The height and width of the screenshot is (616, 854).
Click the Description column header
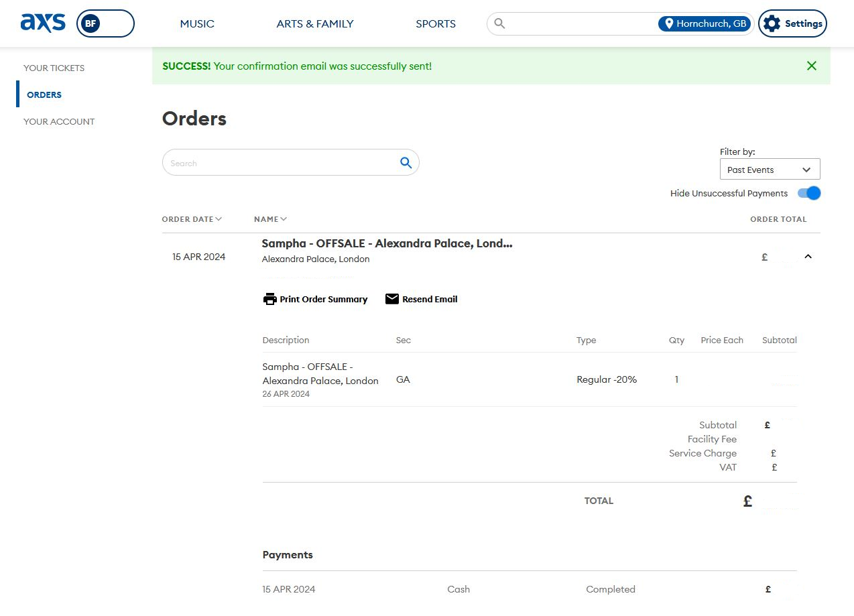[286, 340]
